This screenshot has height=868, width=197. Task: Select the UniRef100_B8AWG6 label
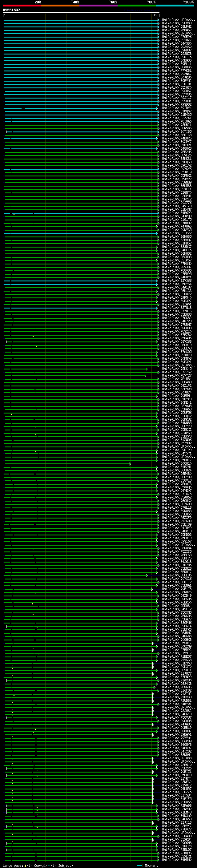coord(177,67)
